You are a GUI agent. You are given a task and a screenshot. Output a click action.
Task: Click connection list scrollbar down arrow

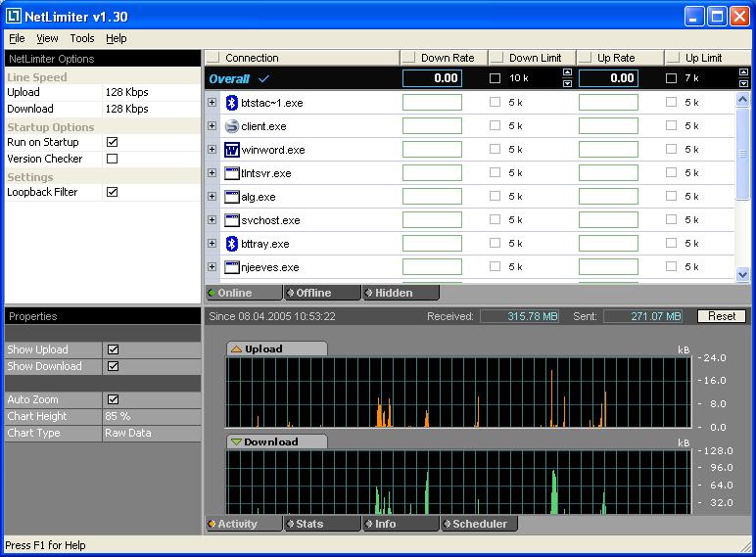click(x=742, y=275)
